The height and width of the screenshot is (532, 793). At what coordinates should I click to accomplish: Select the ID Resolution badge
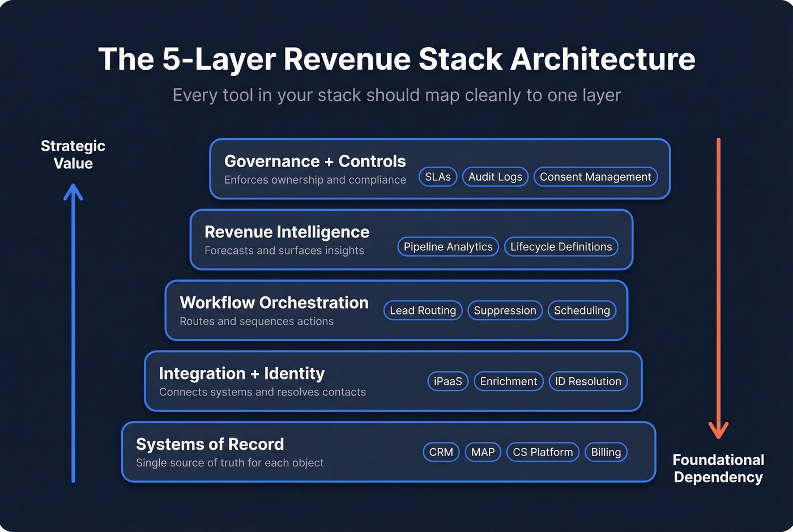[x=588, y=381]
